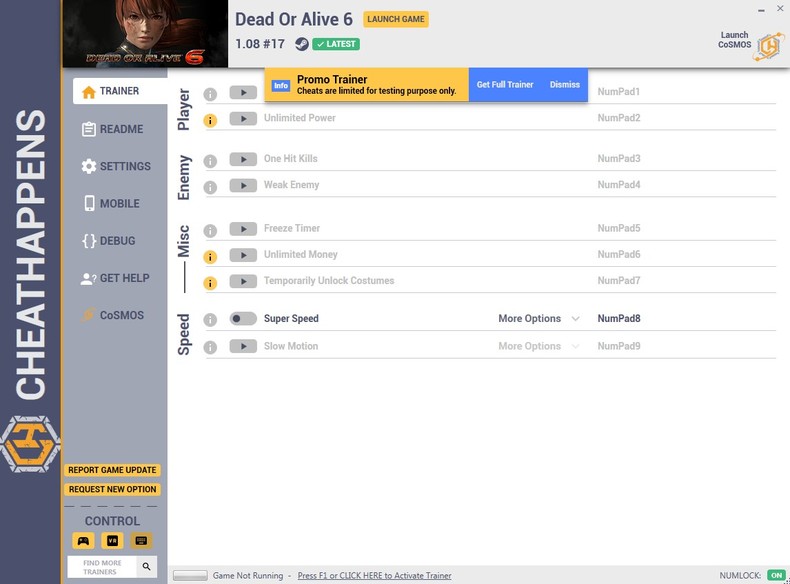Image resolution: width=790 pixels, height=584 pixels.
Task: Click the NumPad3 hotkey for One Hit Kills
Action: click(619, 159)
